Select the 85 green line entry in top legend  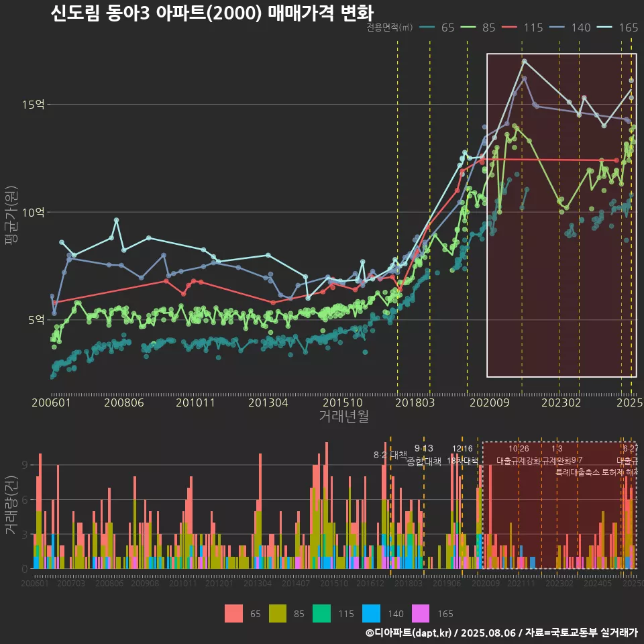point(478,28)
